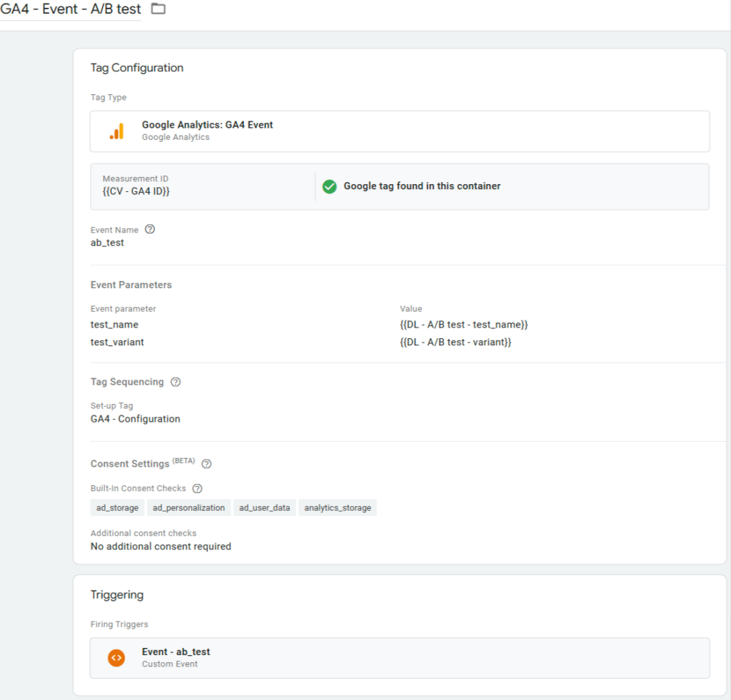Click the GA4 - Configuration set-up tag
The height and width of the screenshot is (700, 731).
click(135, 419)
